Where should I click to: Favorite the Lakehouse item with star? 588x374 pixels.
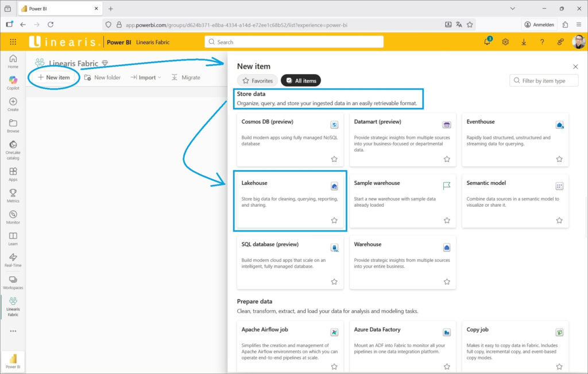(334, 220)
